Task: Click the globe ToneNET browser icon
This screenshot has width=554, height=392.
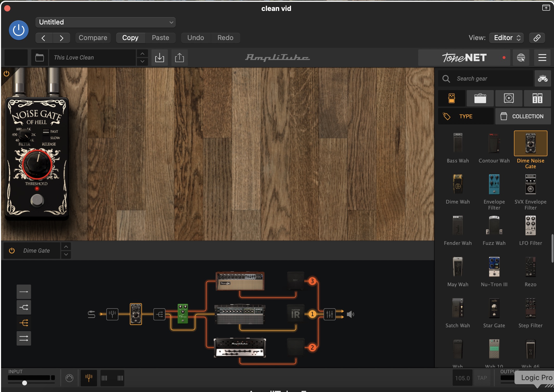Action: tap(521, 57)
